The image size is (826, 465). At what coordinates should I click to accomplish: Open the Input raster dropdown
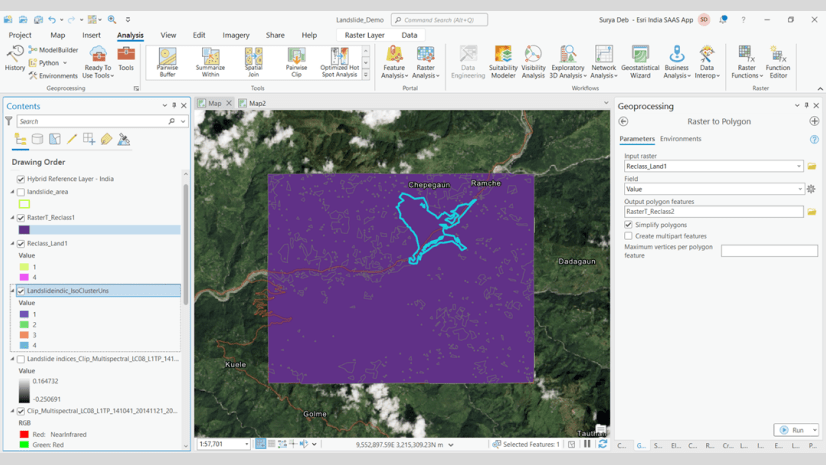pyautogui.click(x=799, y=166)
